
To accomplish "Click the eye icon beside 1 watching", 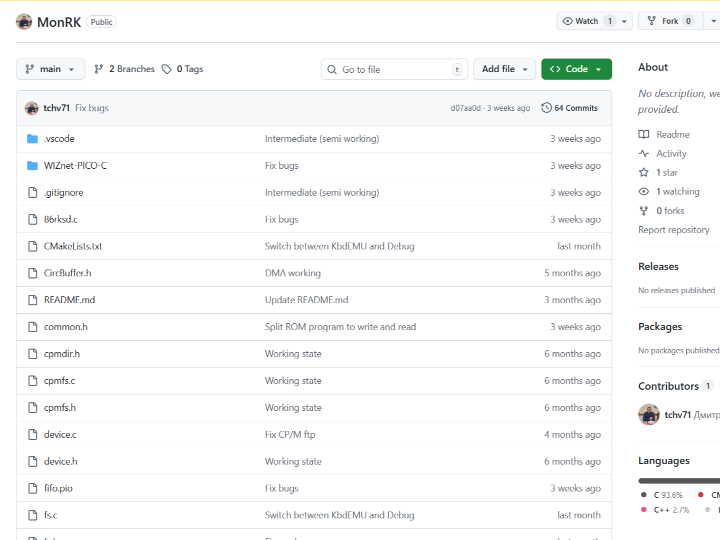I will tap(644, 192).
